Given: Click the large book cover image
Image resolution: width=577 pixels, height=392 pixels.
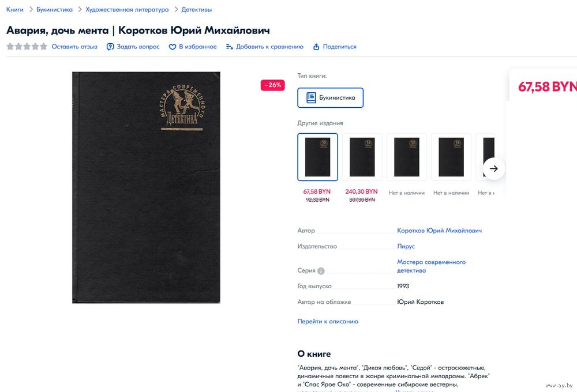Looking at the screenshot, I should click(146, 187).
